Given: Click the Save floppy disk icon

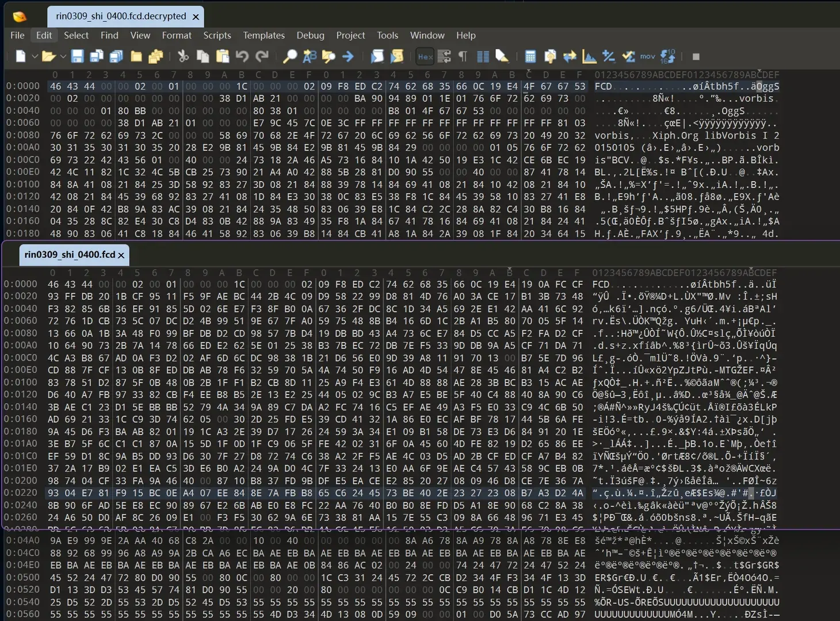Looking at the screenshot, I should click(x=77, y=56).
